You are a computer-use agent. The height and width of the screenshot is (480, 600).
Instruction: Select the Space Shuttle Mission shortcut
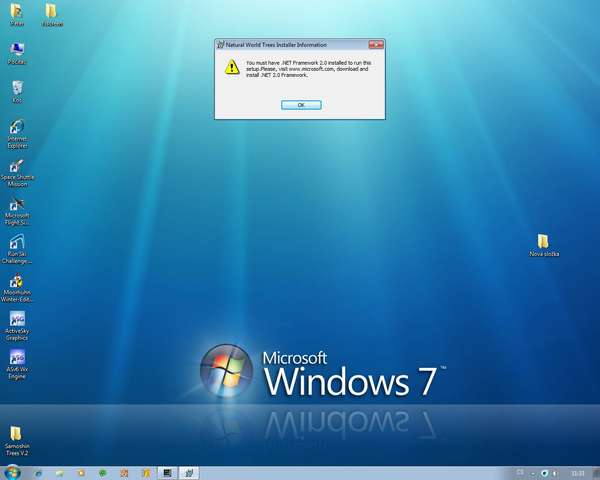click(17, 173)
